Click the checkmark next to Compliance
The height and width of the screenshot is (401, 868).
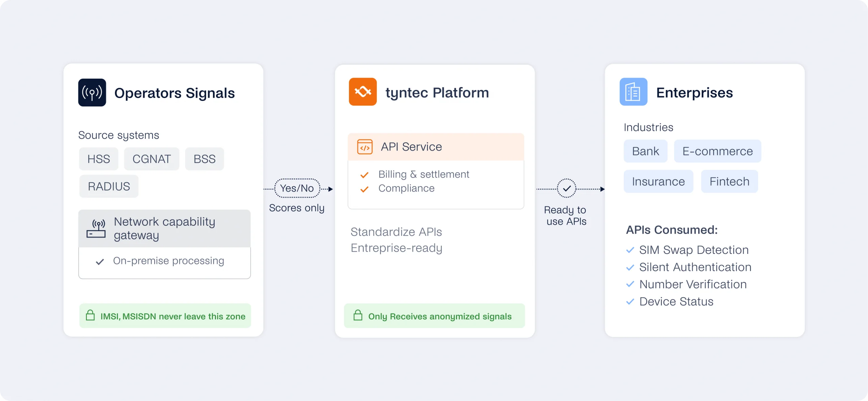[x=364, y=189]
